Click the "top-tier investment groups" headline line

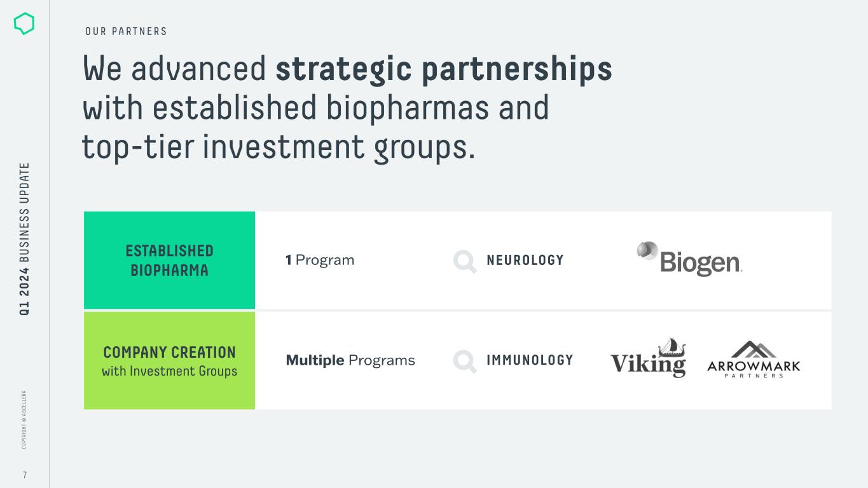click(279, 147)
